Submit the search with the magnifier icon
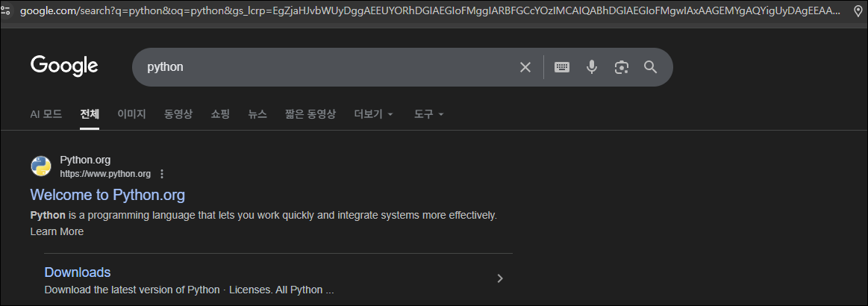 point(651,67)
